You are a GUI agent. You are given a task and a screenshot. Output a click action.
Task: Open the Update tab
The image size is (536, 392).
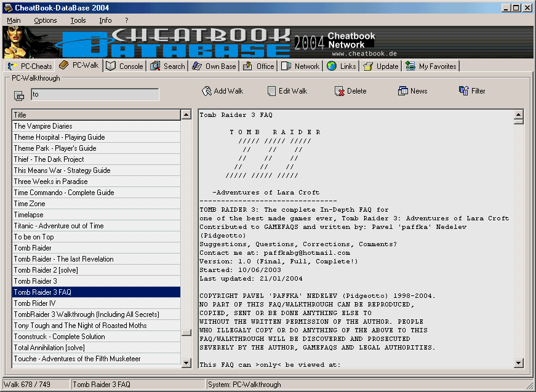click(x=381, y=66)
